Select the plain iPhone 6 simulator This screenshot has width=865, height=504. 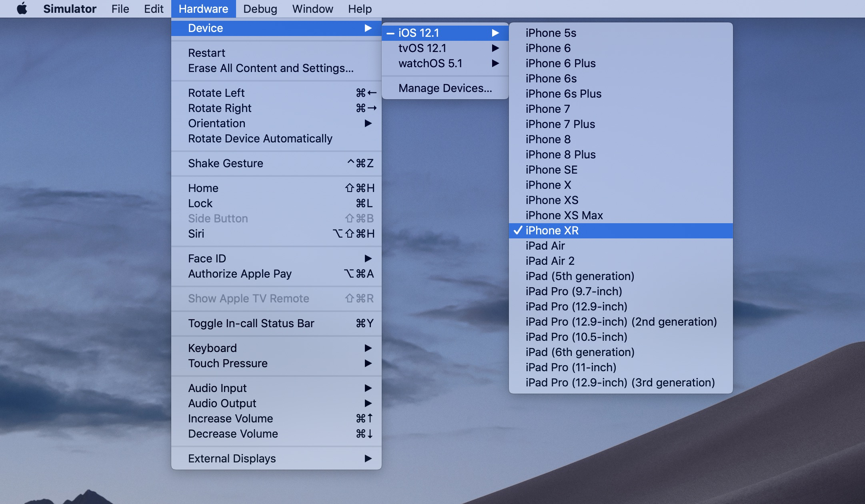(x=621, y=48)
